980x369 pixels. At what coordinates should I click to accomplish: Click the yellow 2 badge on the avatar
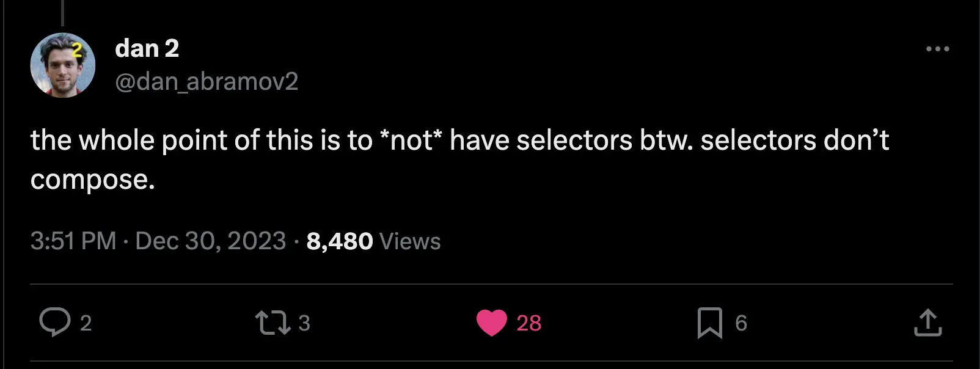pos(77,50)
